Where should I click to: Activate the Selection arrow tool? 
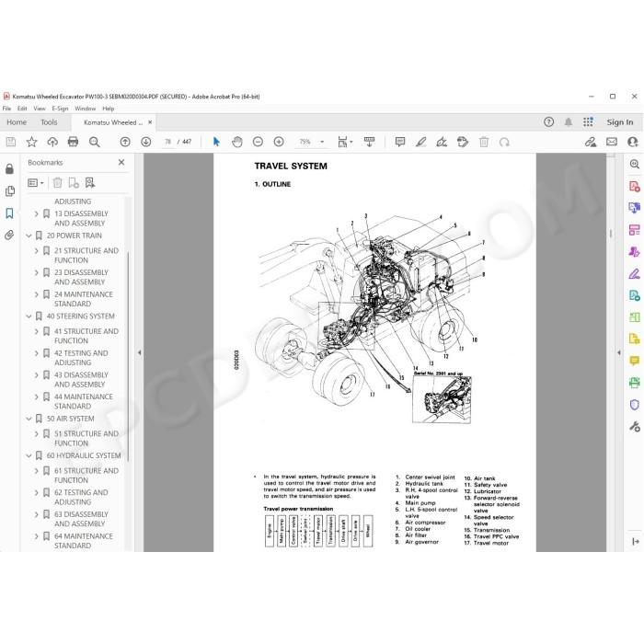[216, 142]
